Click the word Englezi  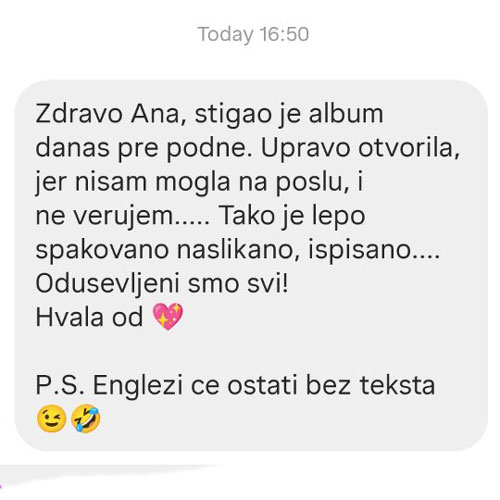[138, 386]
